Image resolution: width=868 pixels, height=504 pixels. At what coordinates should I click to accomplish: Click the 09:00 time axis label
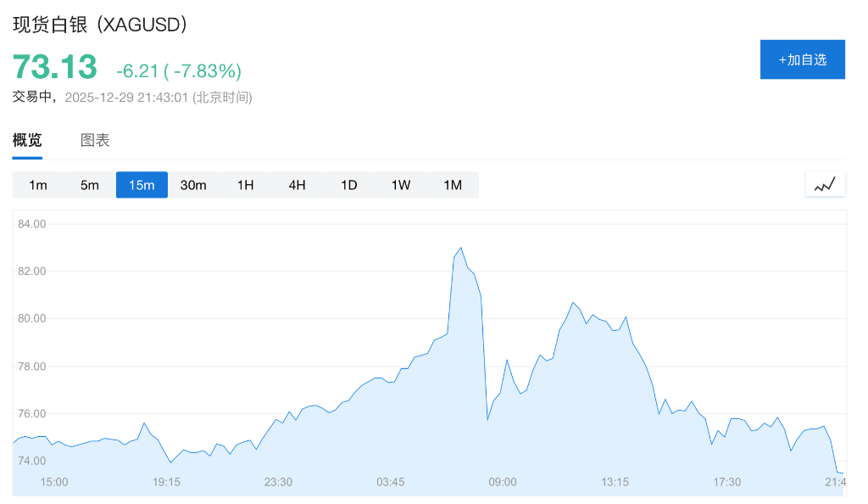[503, 482]
